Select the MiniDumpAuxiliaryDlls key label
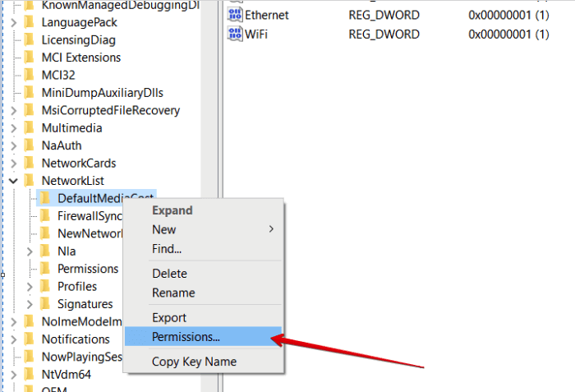Image resolution: width=575 pixels, height=392 pixels. [x=103, y=93]
